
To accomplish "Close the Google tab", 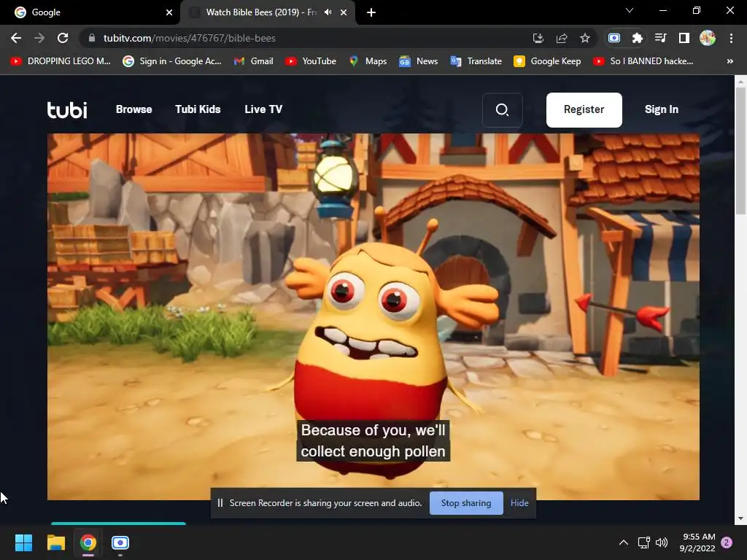I will (169, 12).
